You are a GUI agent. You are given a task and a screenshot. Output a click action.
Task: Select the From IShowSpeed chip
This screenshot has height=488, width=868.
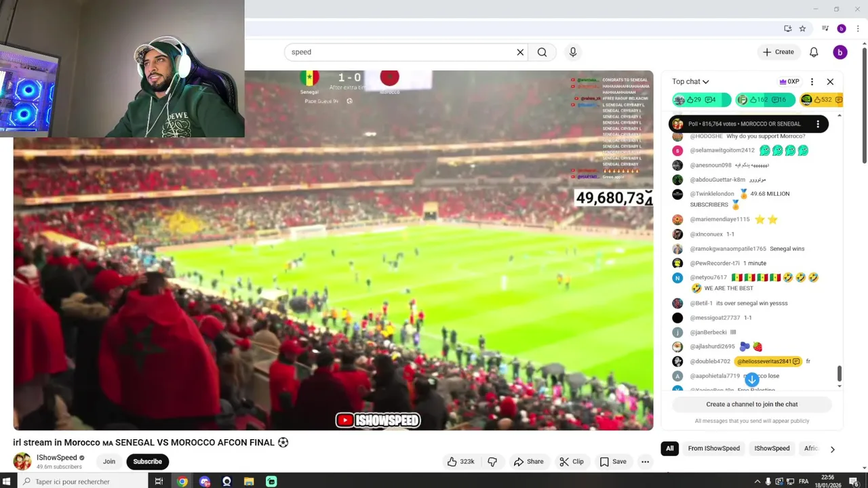click(x=713, y=449)
